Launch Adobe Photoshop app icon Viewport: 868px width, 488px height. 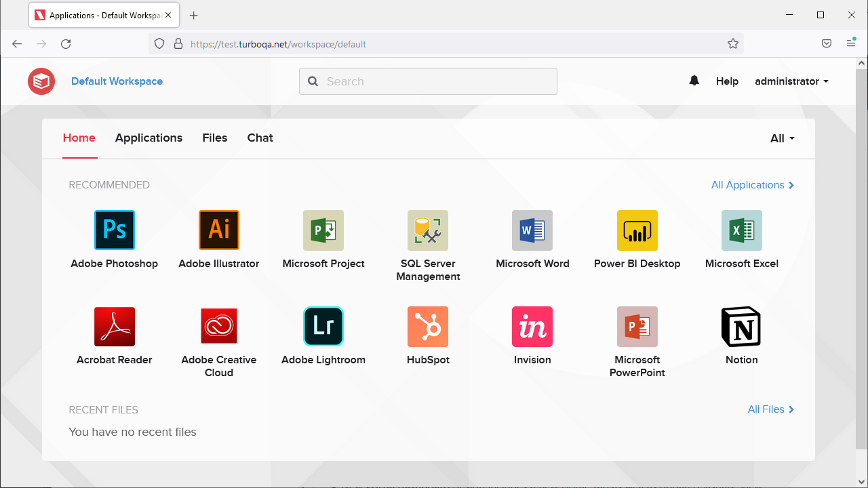(x=114, y=230)
